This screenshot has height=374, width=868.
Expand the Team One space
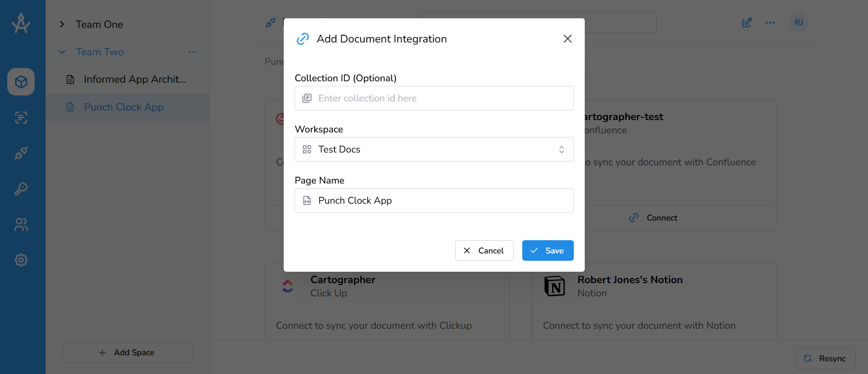(62, 25)
